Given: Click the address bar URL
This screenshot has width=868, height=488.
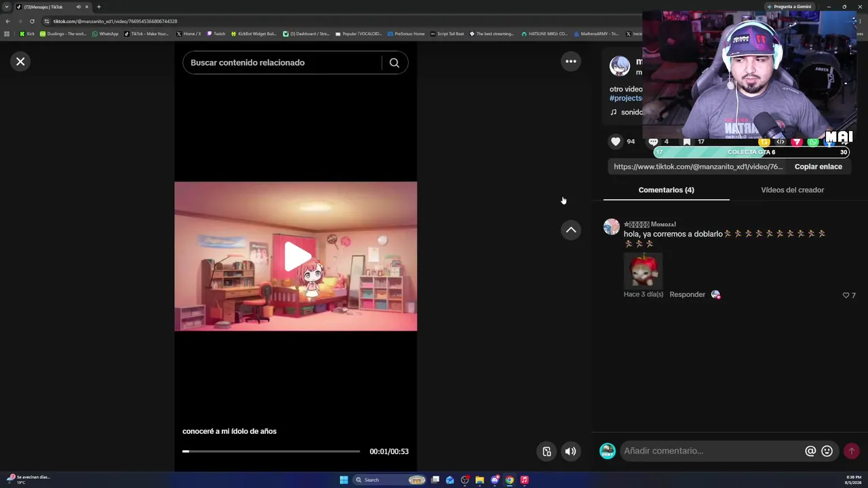Looking at the screenshot, I should 115,21.
